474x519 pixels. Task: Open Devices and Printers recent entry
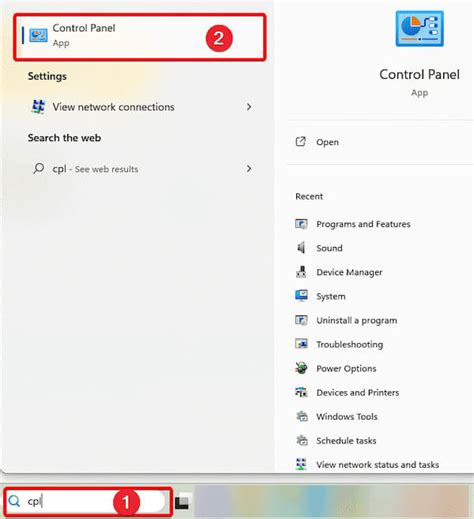tap(358, 392)
